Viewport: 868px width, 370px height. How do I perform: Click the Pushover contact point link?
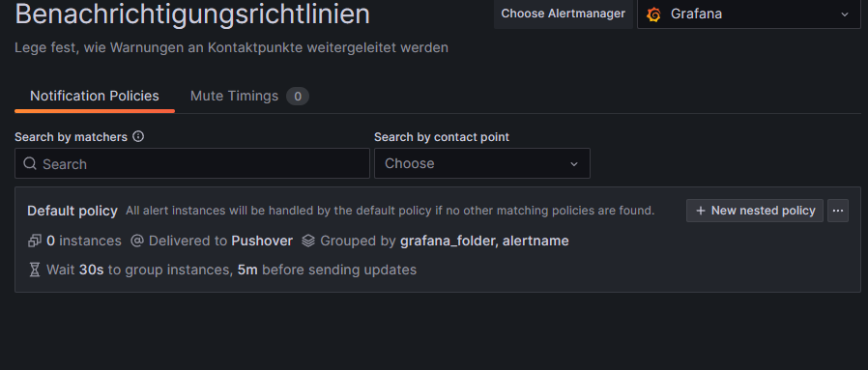tap(262, 241)
